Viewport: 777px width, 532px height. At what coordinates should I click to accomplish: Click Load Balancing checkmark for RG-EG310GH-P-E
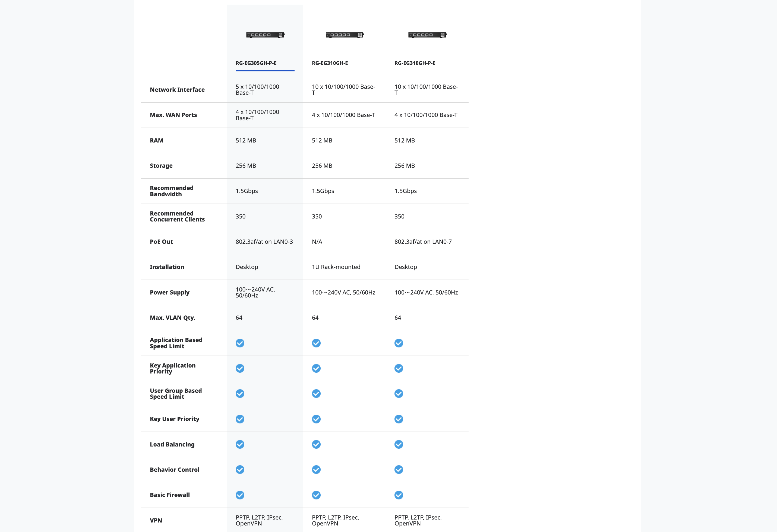coord(399,444)
